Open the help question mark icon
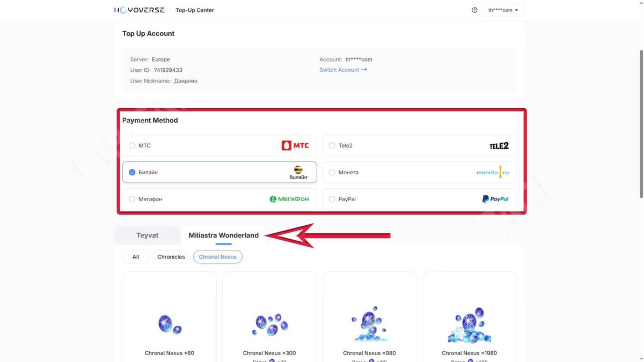 474,10
